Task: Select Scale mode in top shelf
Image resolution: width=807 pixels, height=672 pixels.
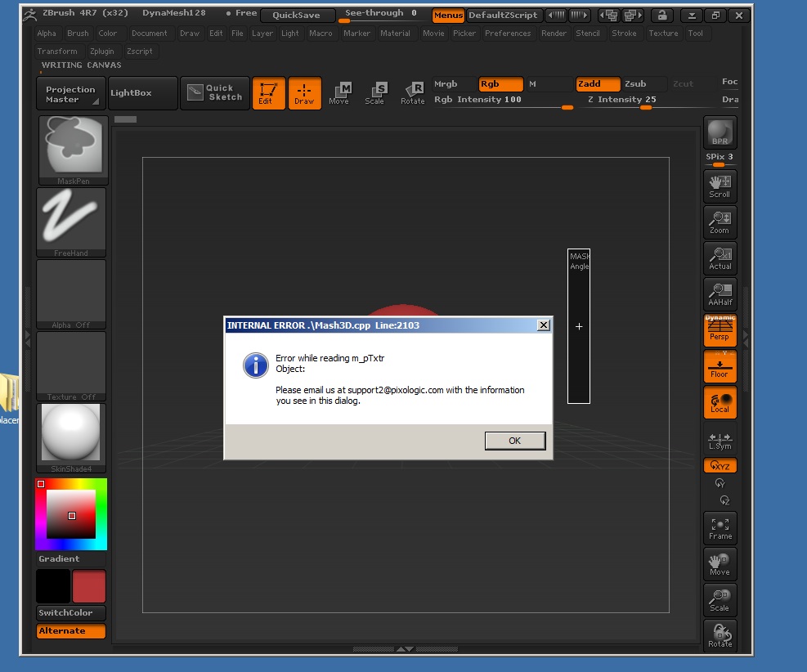Action: point(374,93)
